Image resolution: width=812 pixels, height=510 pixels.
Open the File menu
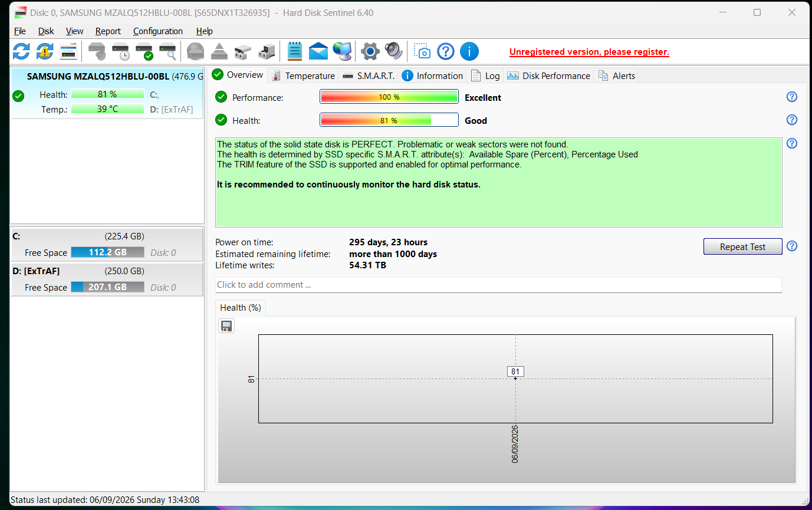tap(20, 31)
